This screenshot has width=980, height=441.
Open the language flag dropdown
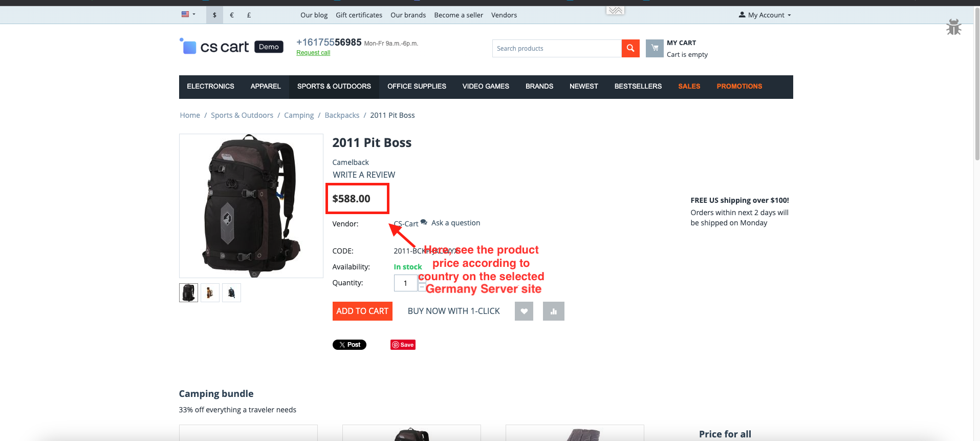point(188,14)
